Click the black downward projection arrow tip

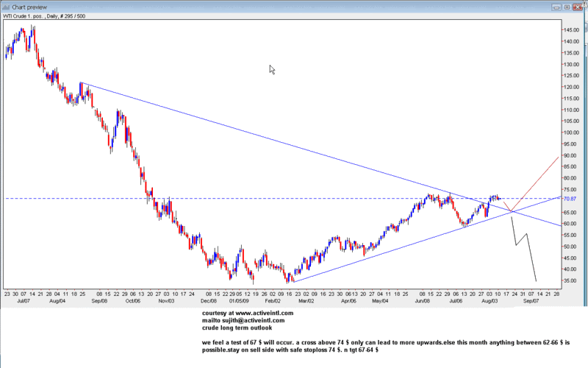click(536, 281)
